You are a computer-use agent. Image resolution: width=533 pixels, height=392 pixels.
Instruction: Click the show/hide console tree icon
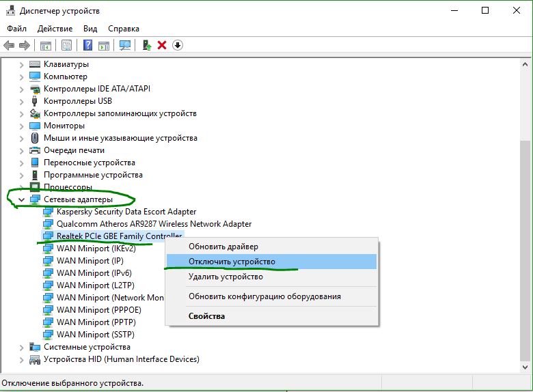tap(46, 45)
